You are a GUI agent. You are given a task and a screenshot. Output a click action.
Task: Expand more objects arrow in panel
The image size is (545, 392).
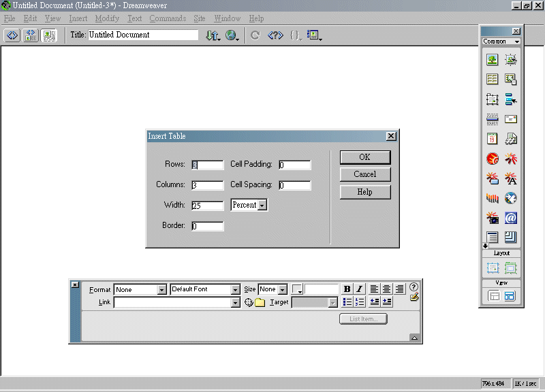(x=485, y=246)
